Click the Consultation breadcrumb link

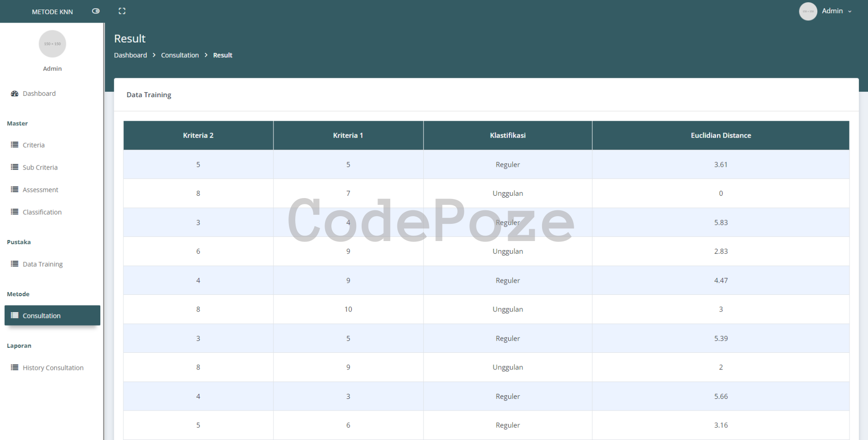(x=179, y=55)
